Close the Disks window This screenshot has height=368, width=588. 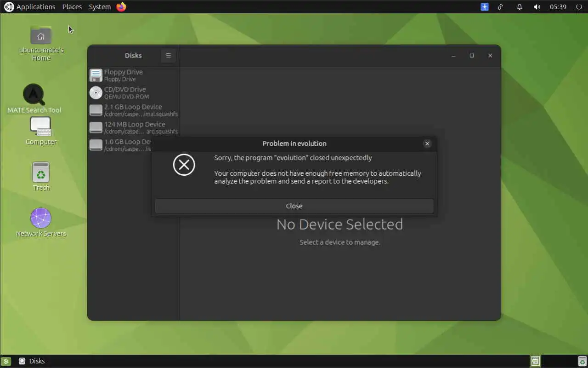[x=490, y=56]
